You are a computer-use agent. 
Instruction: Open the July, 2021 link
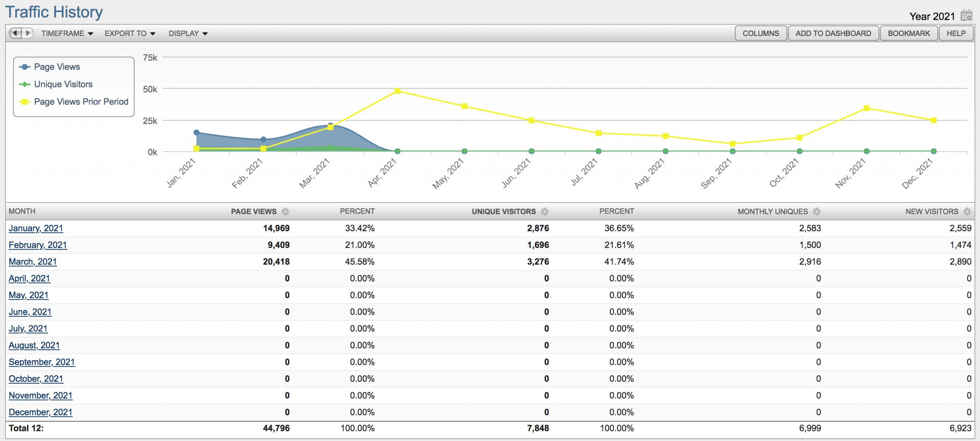point(28,328)
